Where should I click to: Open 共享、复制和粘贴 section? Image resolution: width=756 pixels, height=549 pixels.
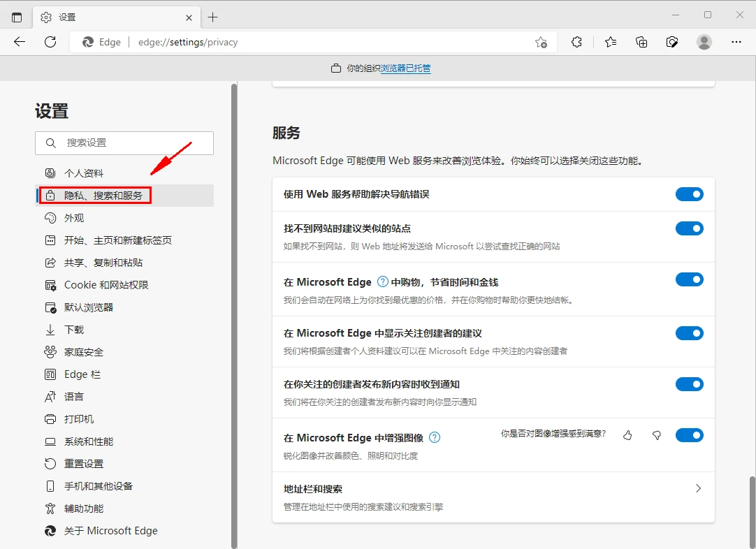[x=124, y=263]
